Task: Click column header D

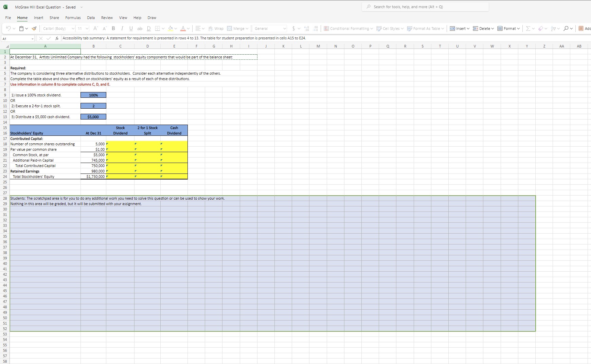Action: tap(147, 46)
